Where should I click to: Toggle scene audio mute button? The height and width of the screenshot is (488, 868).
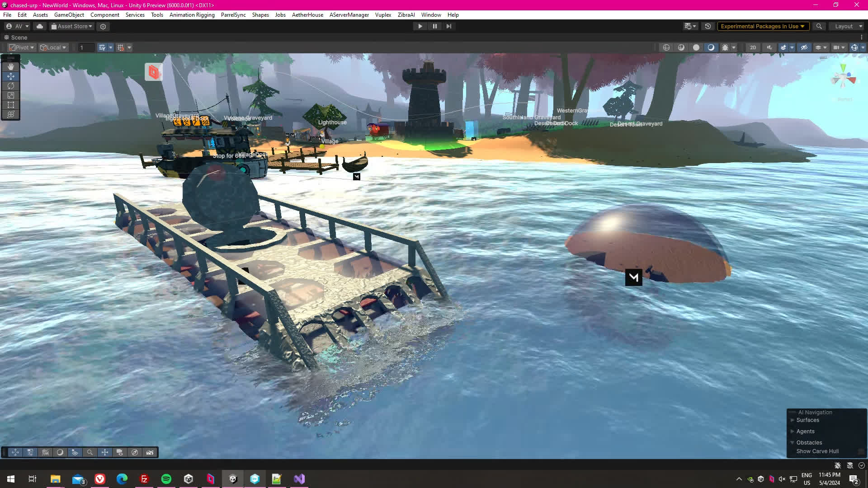tap(769, 47)
